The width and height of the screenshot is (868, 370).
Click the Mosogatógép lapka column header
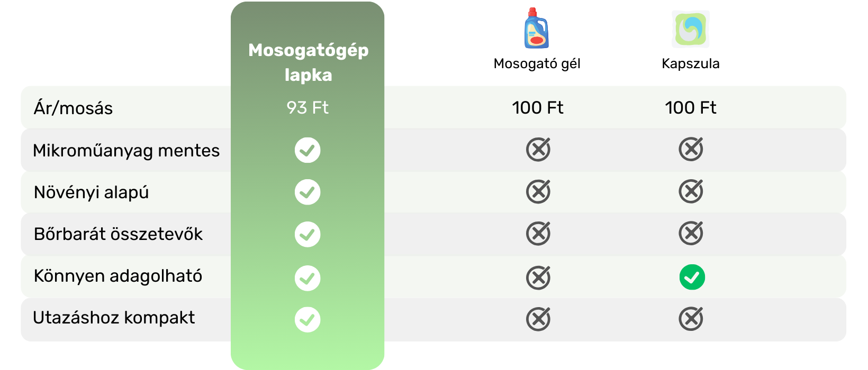(x=308, y=62)
